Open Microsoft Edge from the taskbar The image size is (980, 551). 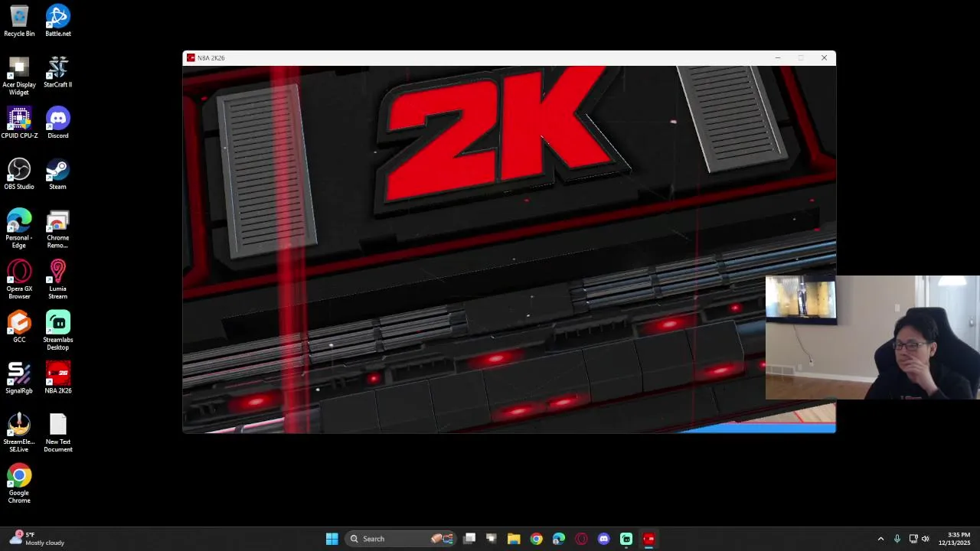(559, 539)
